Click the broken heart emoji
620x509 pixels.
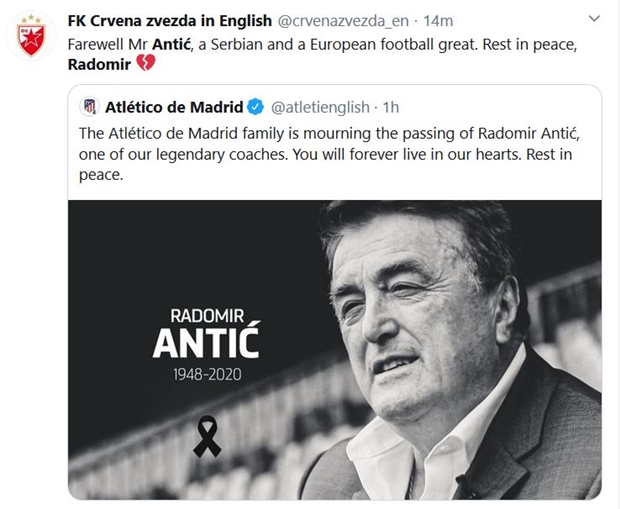pyautogui.click(x=146, y=64)
